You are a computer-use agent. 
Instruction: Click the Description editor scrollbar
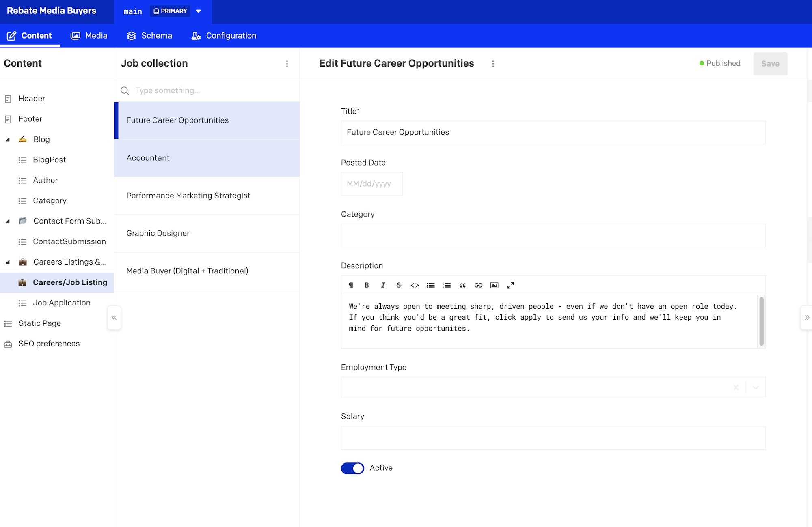761,321
